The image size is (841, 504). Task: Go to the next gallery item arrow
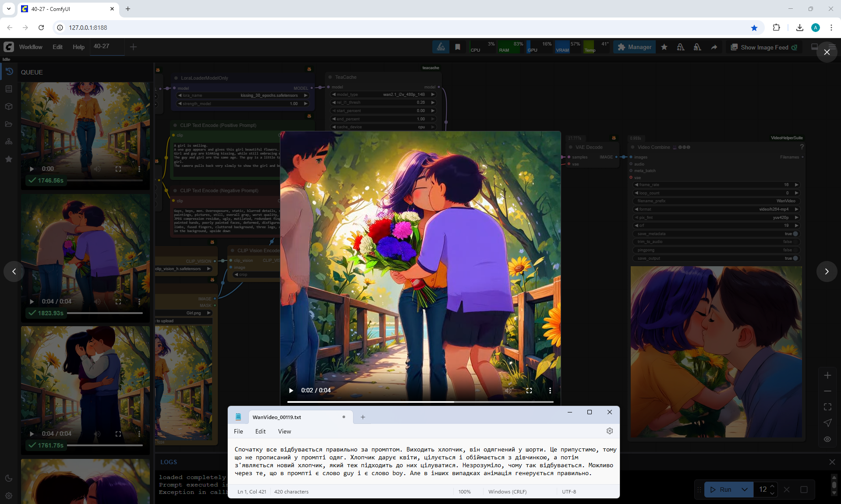click(827, 271)
